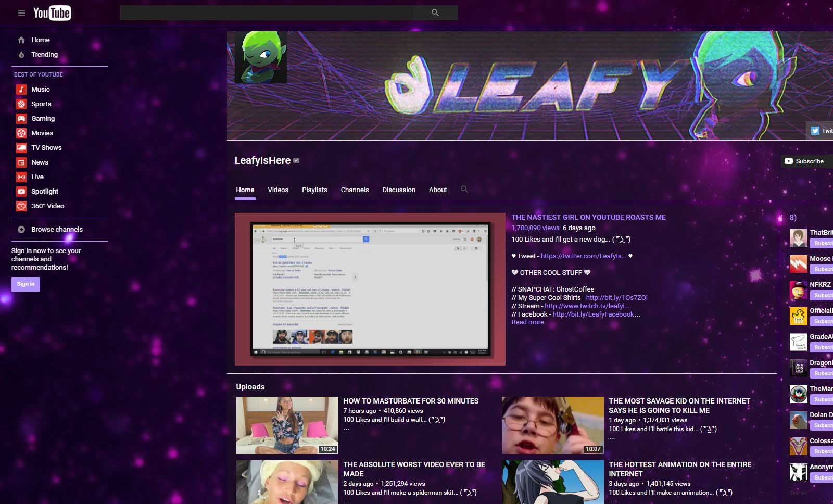Open 'The Nastiest Girl on YouTube Roasts Me' title
Viewport: 833px width, 504px height.
588,218
